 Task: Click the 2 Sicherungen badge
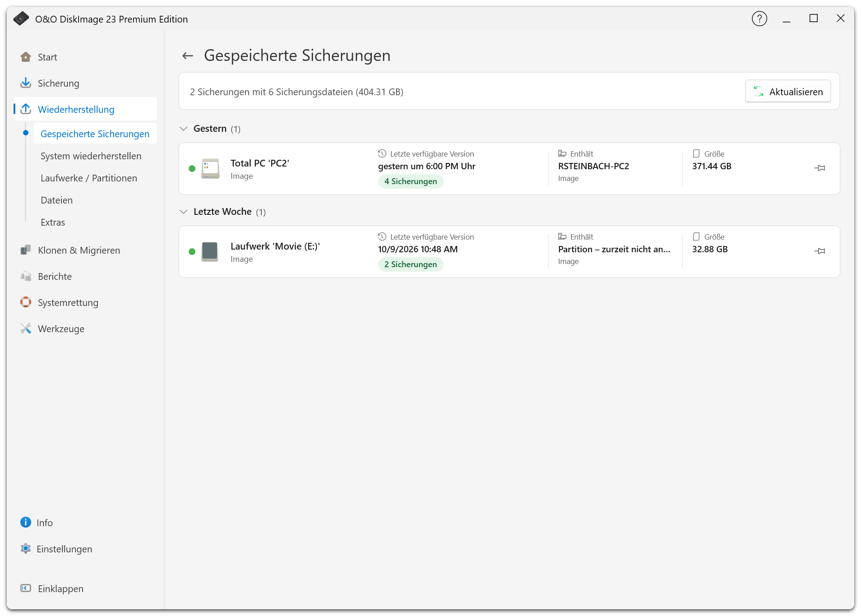click(411, 264)
